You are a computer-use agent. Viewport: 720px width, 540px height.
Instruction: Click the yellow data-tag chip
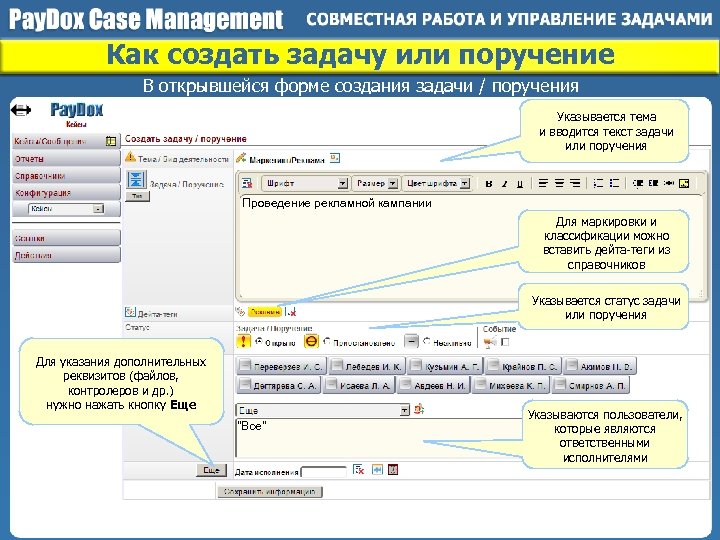tap(265, 312)
